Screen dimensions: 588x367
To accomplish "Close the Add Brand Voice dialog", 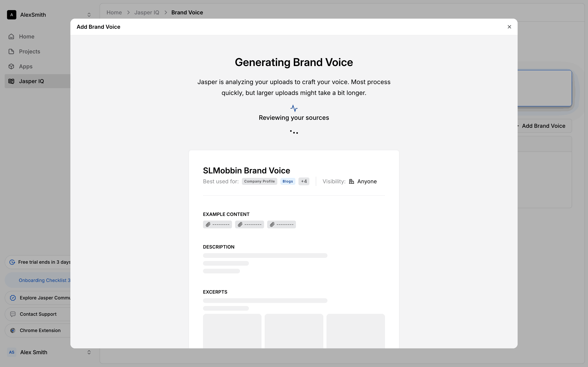I will coord(509,27).
